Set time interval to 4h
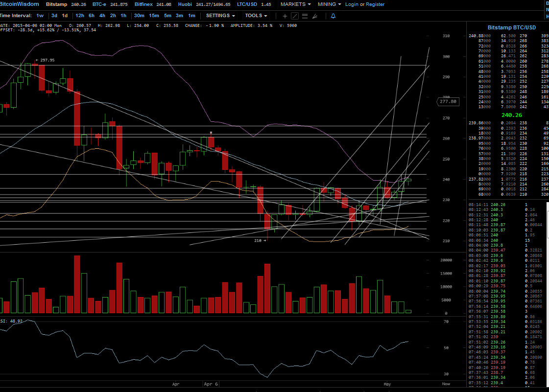The height and width of the screenshot is (392, 549). point(102,15)
